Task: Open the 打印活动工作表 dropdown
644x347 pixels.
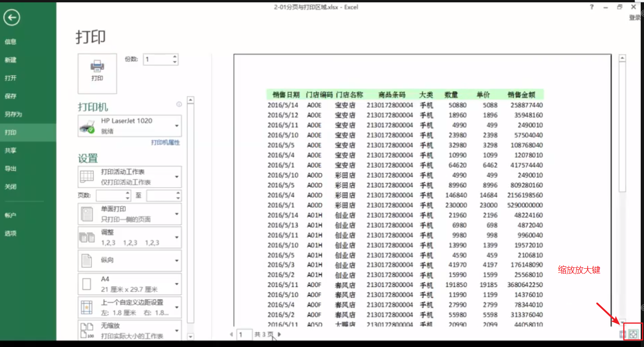Action: 129,177
